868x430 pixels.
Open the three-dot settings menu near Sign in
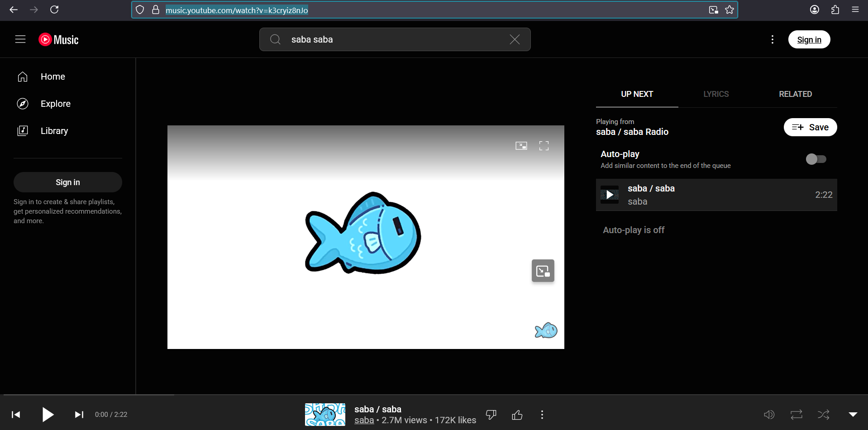point(773,39)
